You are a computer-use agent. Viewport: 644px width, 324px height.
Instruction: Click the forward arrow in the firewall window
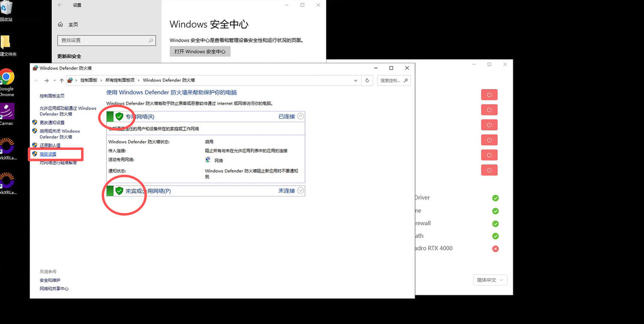(46, 80)
